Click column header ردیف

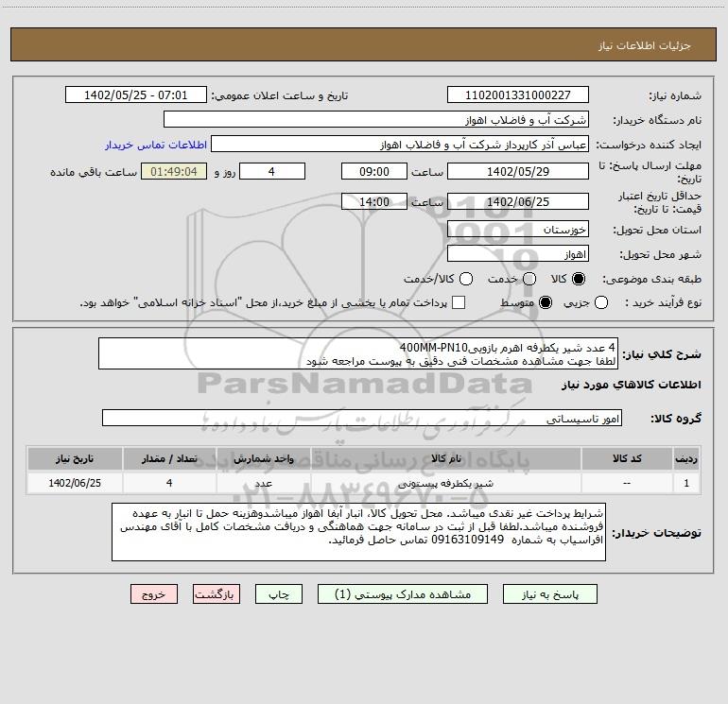[x=686, y=459]
